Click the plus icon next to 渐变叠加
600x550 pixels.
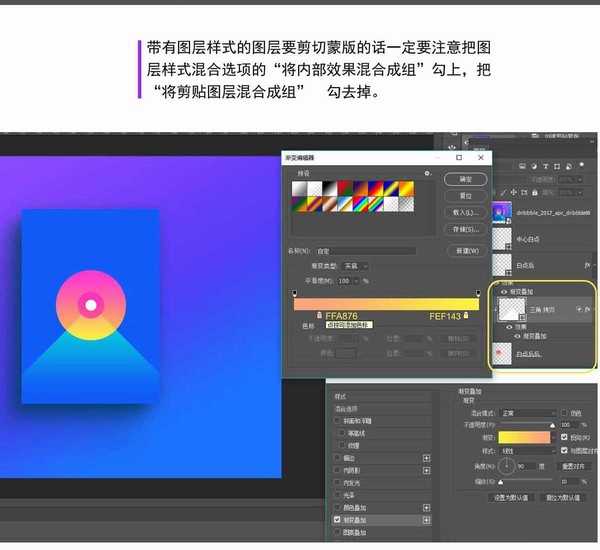point(427,520)
